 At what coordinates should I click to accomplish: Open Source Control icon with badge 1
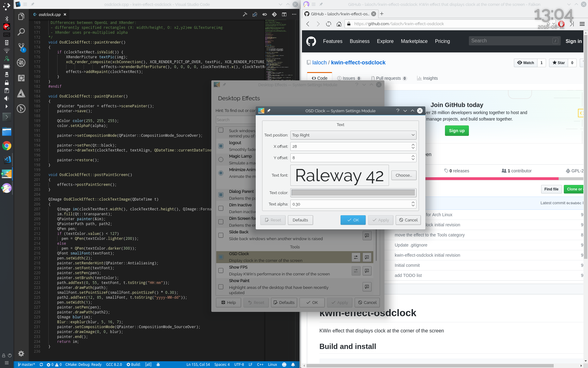coord(21,47)
